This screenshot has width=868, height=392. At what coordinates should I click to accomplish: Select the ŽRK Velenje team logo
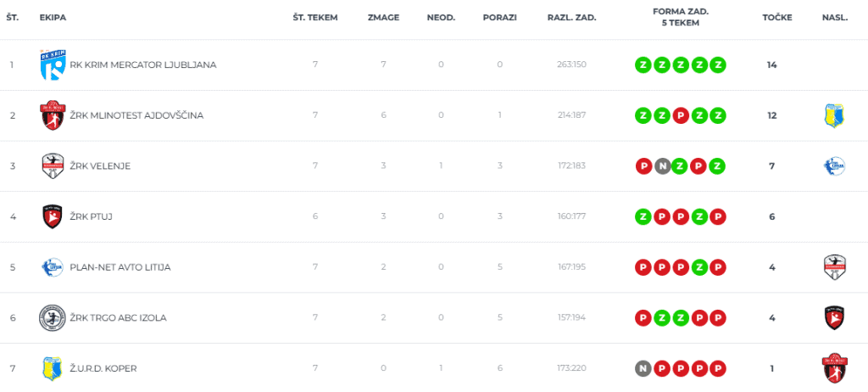(53, 165)
